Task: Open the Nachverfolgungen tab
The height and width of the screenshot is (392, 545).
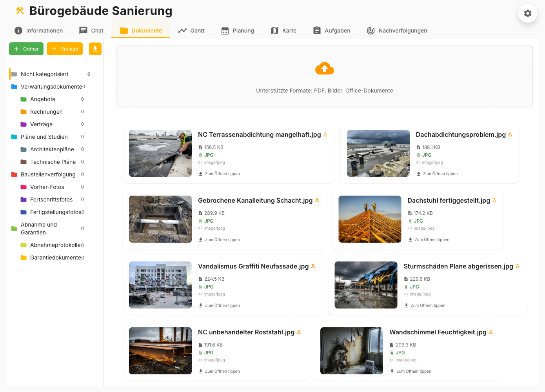Action: click(397, 31)
